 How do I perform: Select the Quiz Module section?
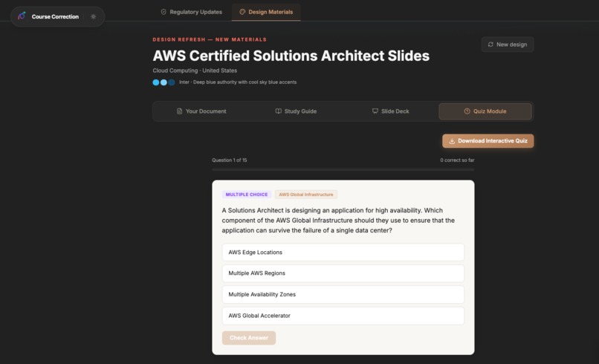(485, 111)
